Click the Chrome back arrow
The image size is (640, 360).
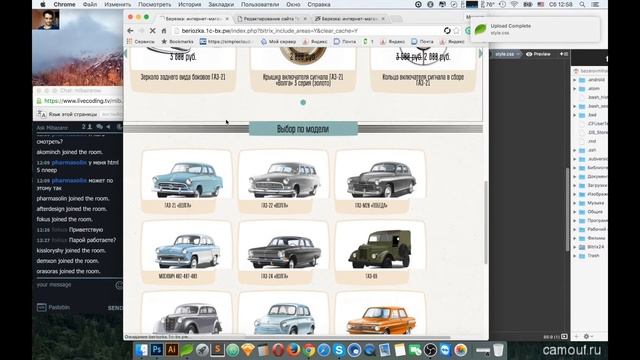[x=130, y=31]
